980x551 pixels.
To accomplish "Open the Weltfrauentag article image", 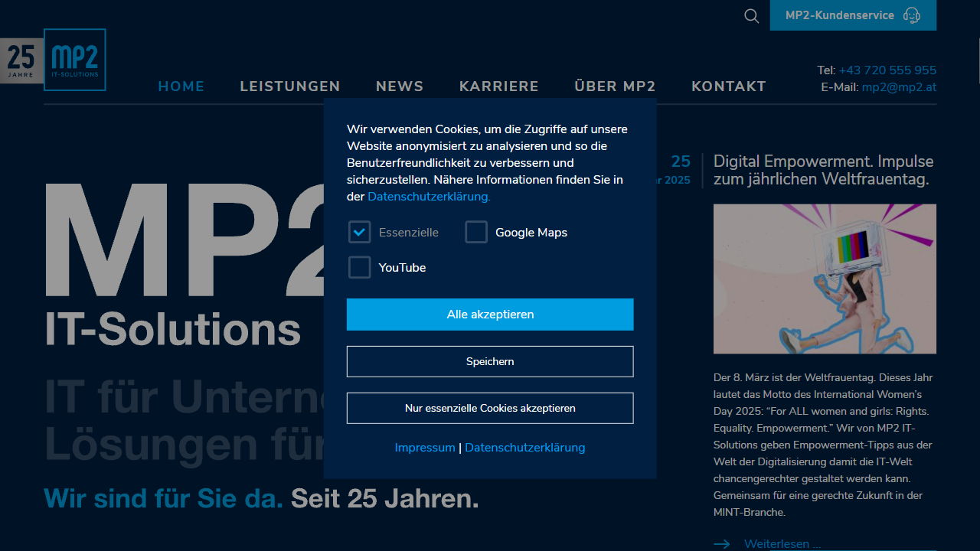I will (825, 279).
